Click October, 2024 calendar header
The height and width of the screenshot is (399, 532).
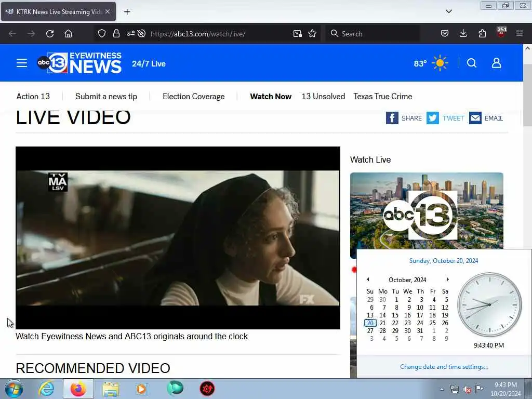click(407, 280)
